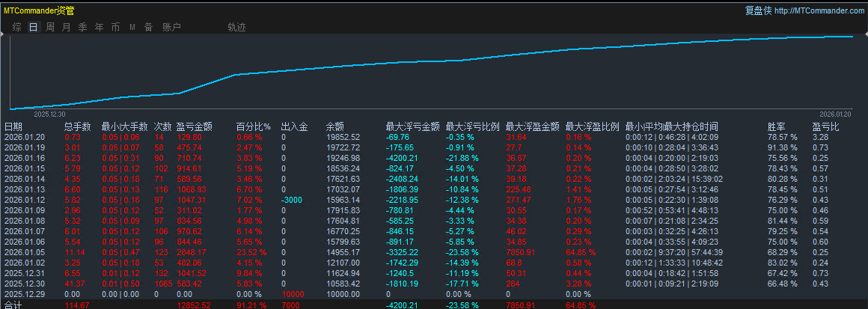Image resolution: width=868 pixels, height=309 pixels.
Task: Click chart start date 2025.12.30 label
Action: click(x=50, y=114)
